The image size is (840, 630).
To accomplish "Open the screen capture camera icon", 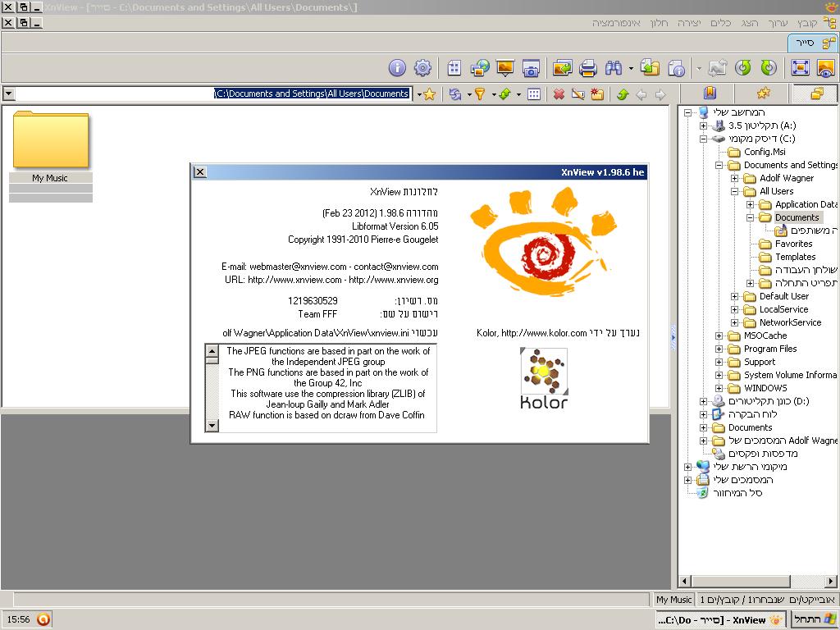I will coord(532,68).
